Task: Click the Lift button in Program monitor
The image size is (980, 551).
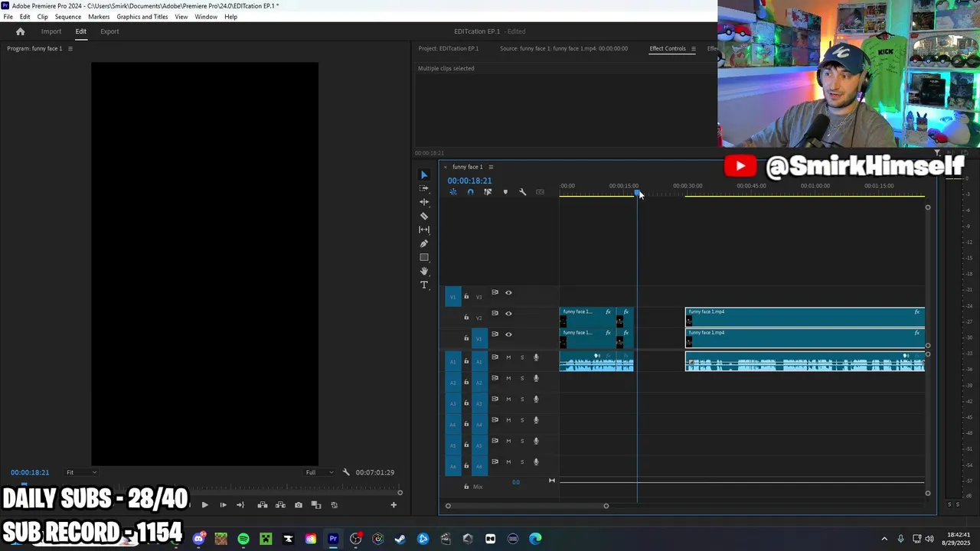Action: tap(263, 505)
